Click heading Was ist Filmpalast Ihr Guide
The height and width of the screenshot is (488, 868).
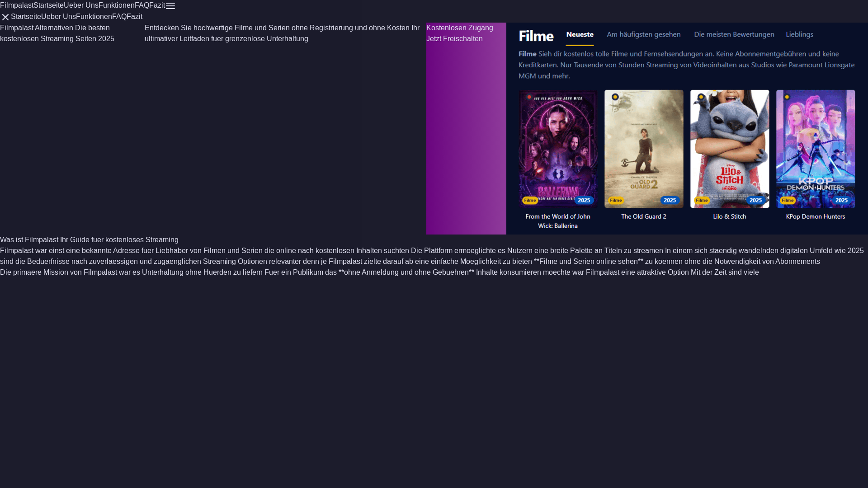[x=89, y=240]
